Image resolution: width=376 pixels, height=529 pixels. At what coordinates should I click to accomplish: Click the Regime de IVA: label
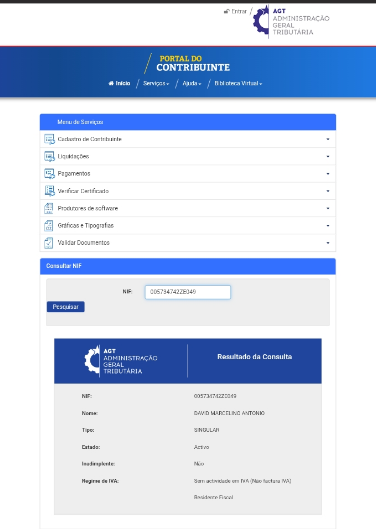pos(100,481)
